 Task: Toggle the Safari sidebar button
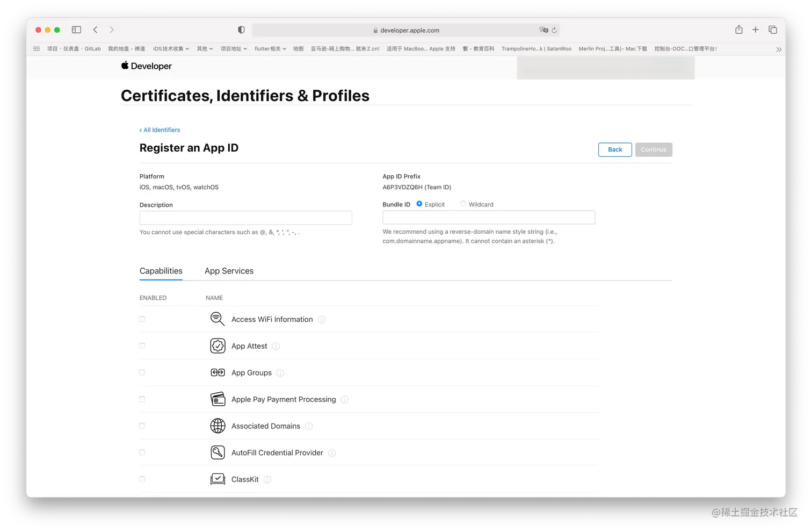click(x=76, y=30)
